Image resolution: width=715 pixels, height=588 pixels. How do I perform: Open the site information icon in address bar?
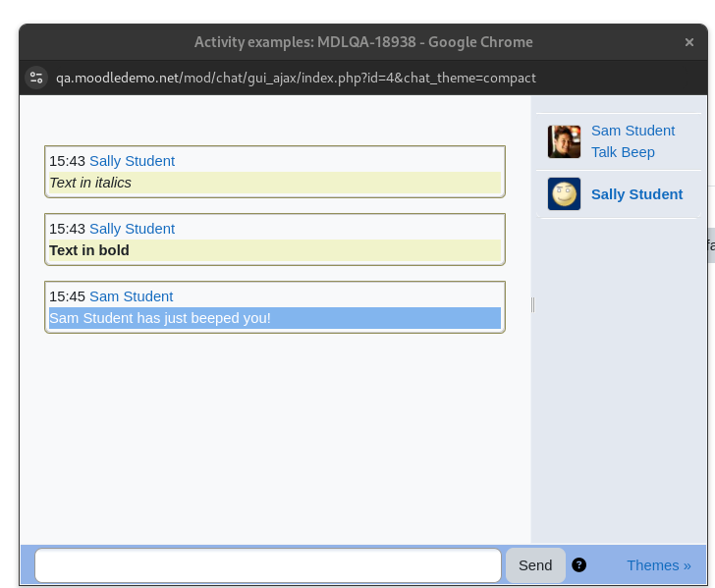pos(36,78)
